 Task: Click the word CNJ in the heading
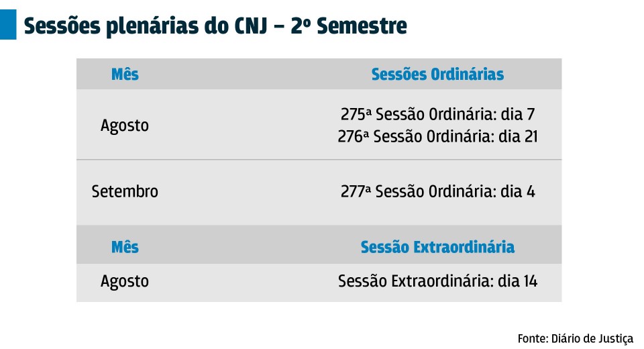pyautogui.click(x=250, y=26)
